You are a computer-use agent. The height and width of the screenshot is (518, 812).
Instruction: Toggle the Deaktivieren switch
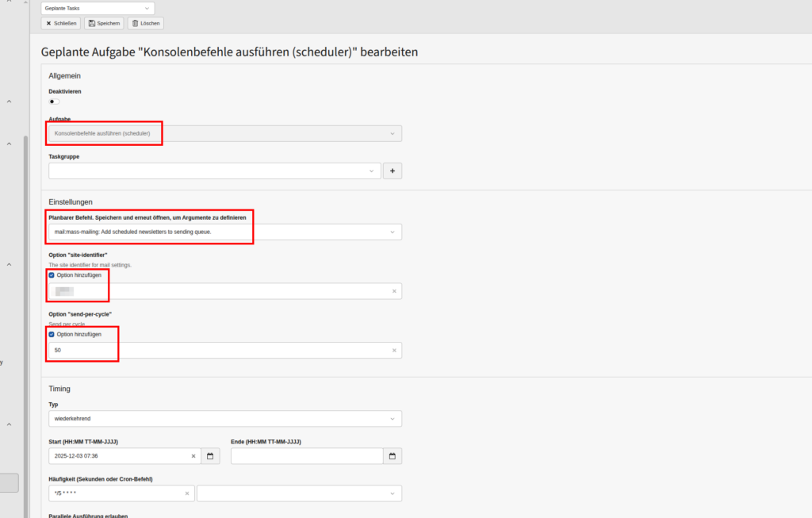click(54, 102)
